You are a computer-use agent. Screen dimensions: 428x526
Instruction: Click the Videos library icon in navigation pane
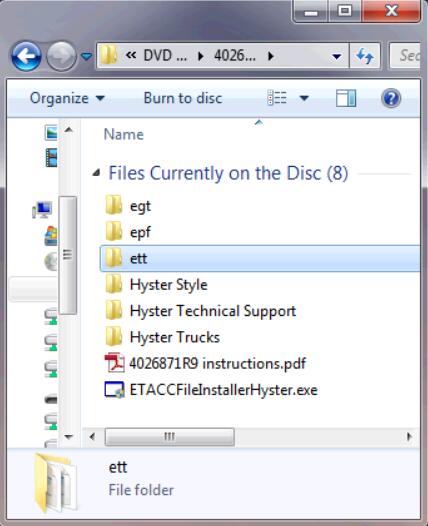[51, 158]
